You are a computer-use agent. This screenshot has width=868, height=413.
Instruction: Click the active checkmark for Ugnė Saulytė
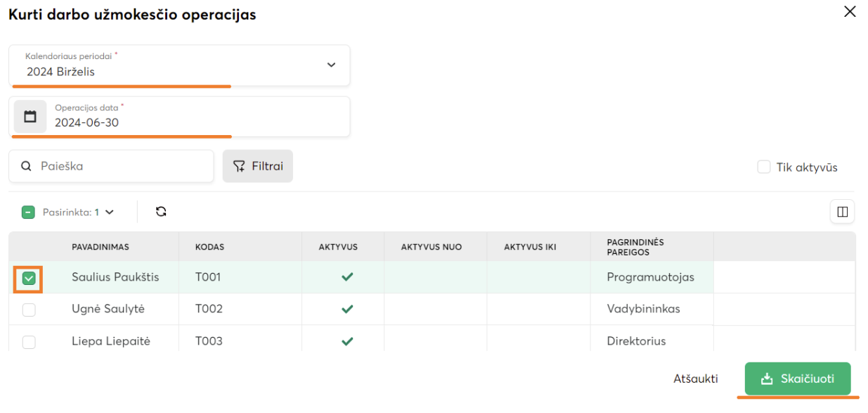coord(346,309)
